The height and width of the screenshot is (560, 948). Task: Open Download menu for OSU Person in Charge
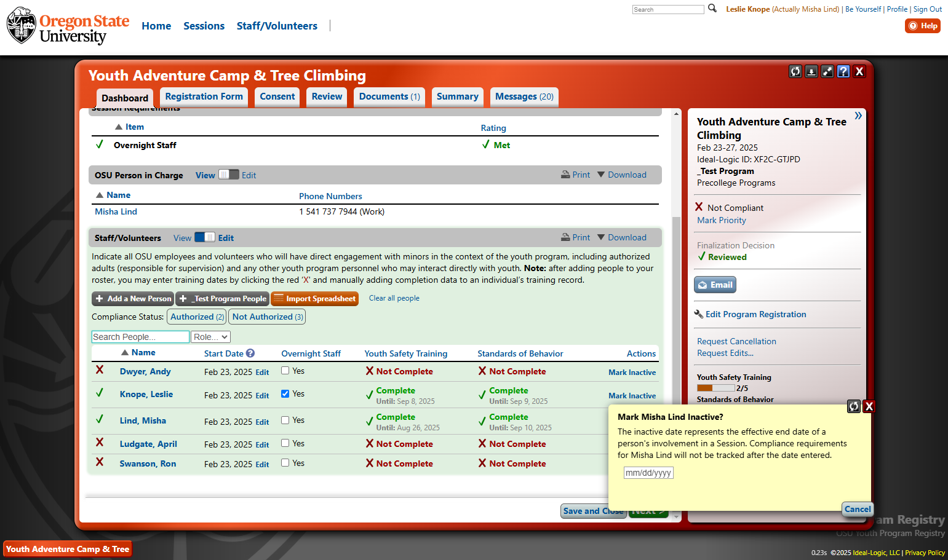pyautogui.click(x=622, y=175)
